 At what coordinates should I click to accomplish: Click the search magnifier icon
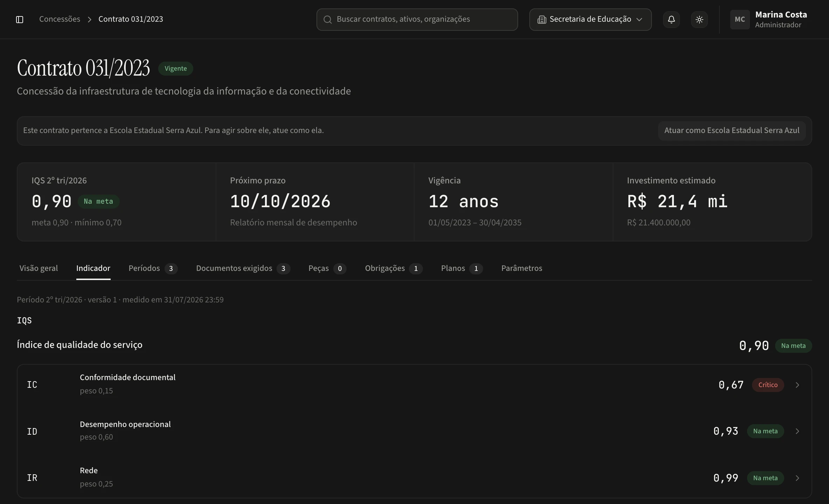[327, 20]
